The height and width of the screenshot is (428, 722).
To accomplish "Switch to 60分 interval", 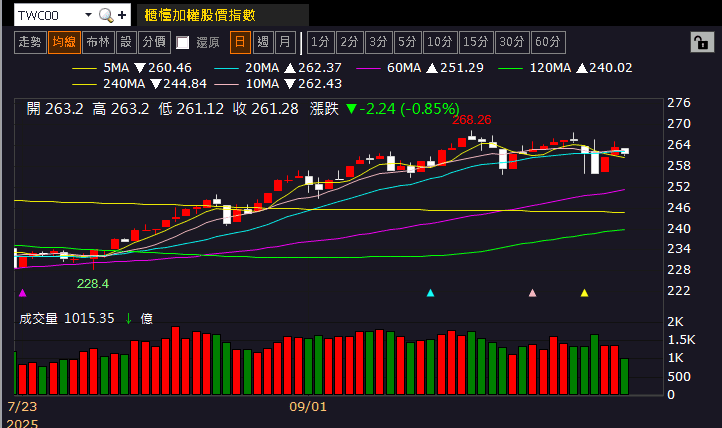I will pyautogui.click(x=548, y=42).
